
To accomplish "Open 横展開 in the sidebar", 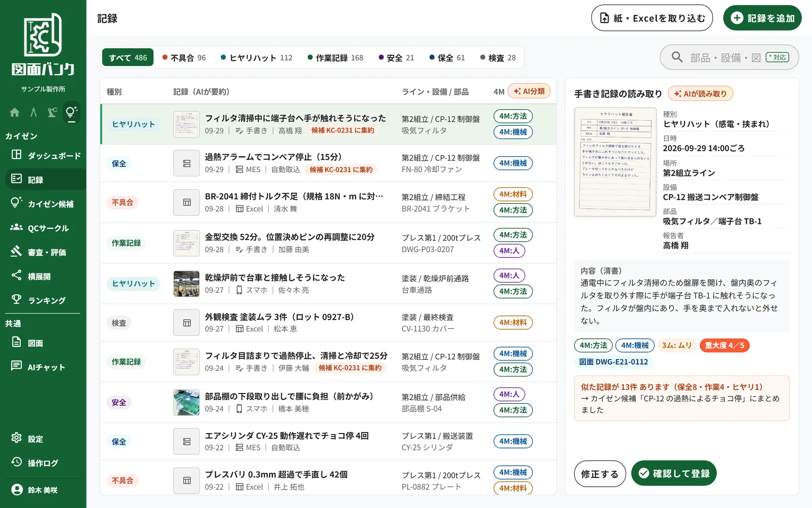I will coord(45,276).
